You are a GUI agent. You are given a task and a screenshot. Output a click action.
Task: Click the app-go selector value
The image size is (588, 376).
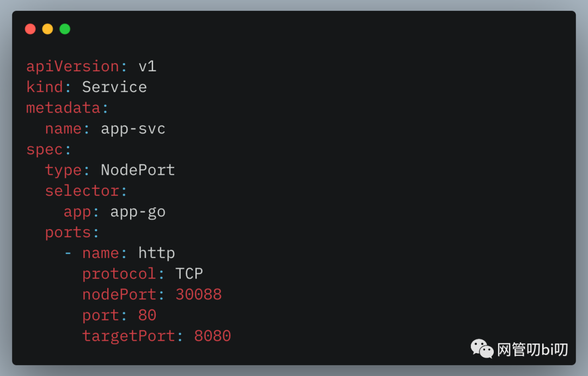138,212
